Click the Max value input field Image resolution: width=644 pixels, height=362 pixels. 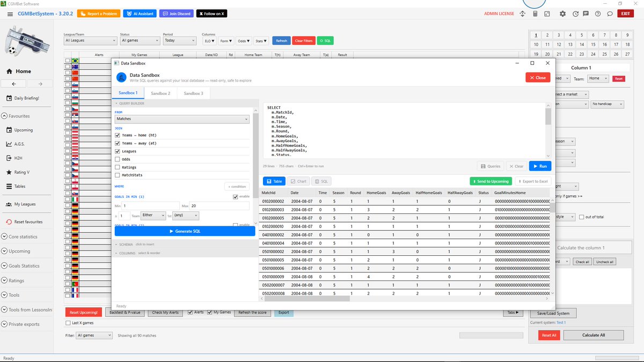pyautogui.click(x=219, y=206)
